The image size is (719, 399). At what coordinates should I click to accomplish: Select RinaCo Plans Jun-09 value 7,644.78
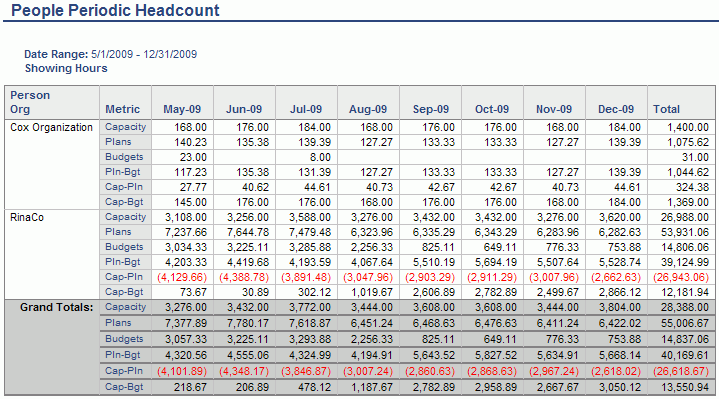pos(248,232)
